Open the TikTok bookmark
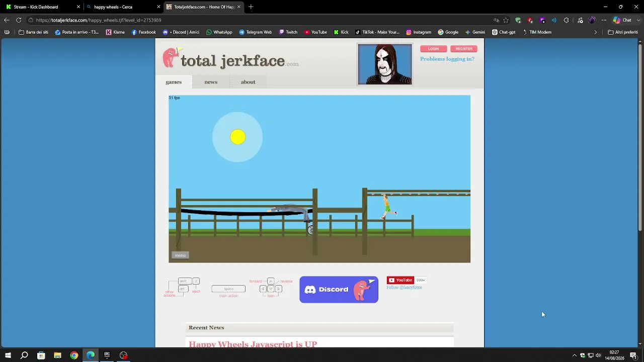This screenshot has height=362, width=644. (x=377, y=32)
